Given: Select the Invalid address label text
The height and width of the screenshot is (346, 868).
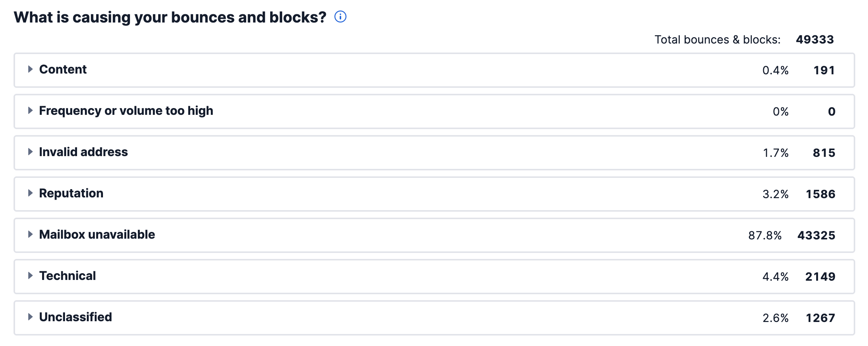Looking at the screenshot, I should (x=83, y=152).
